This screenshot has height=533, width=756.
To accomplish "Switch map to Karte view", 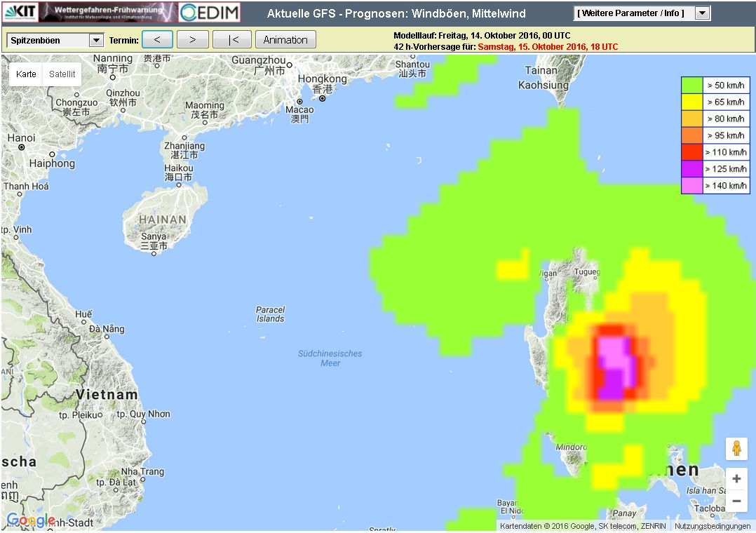I will coord(26,74).
